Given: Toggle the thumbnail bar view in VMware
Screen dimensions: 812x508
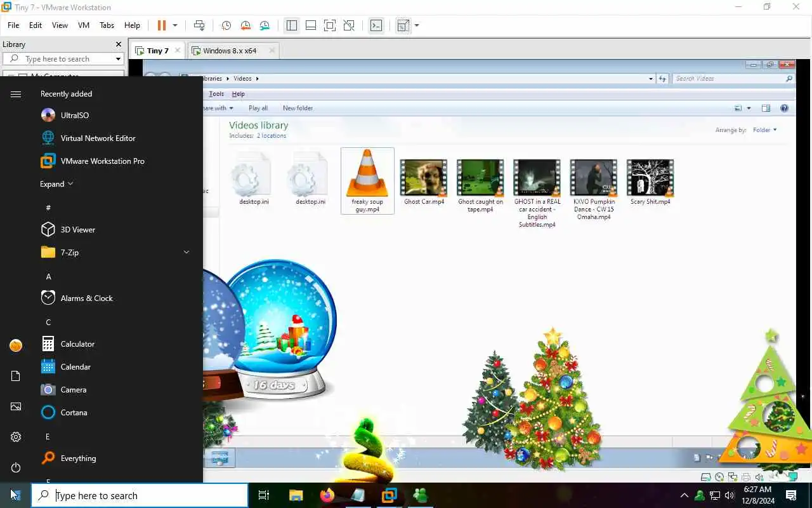Looking at the screenshot, I should click(x=311, y=25).
